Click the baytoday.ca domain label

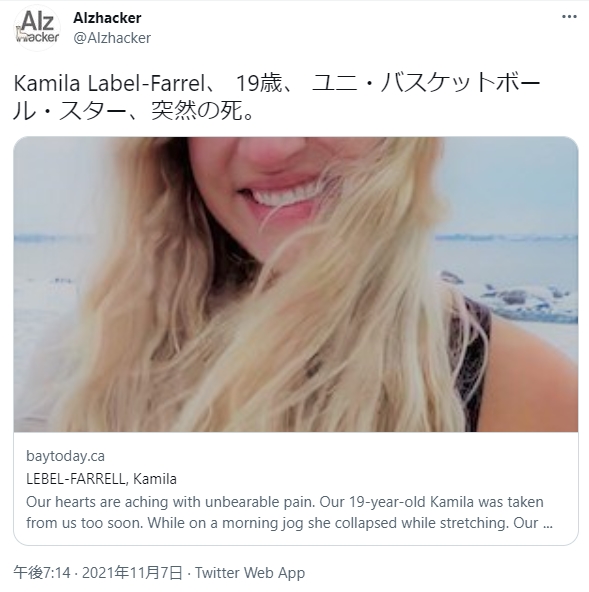65,456
